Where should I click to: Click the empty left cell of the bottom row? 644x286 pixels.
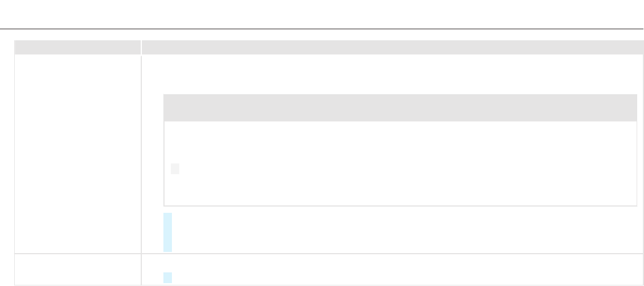click(77, 270)
